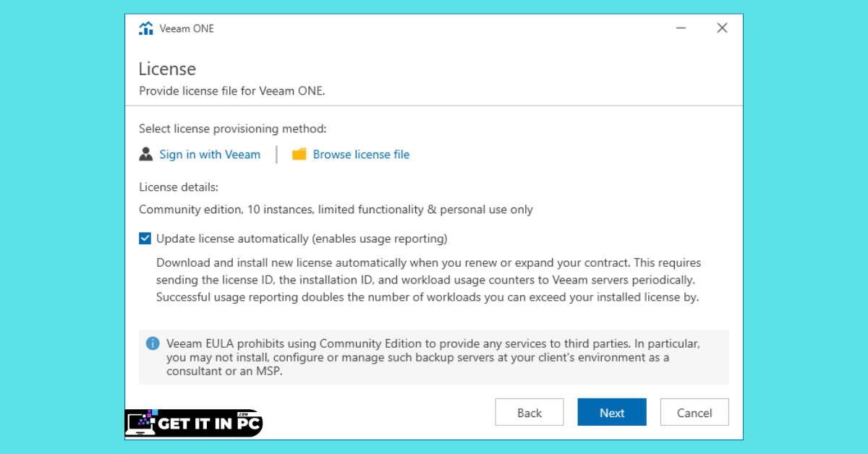
Task: Go to the previous step with Back
Action: [529, 412]
